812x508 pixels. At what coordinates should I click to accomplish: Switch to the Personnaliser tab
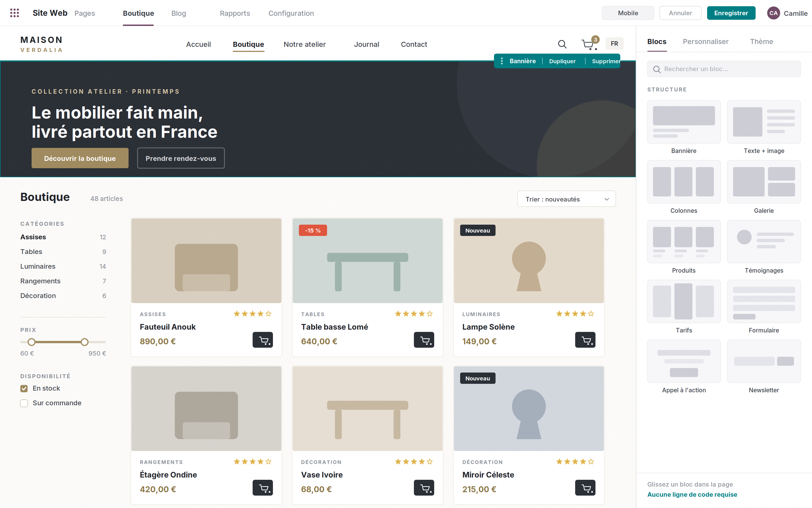(x=706, y=42)
